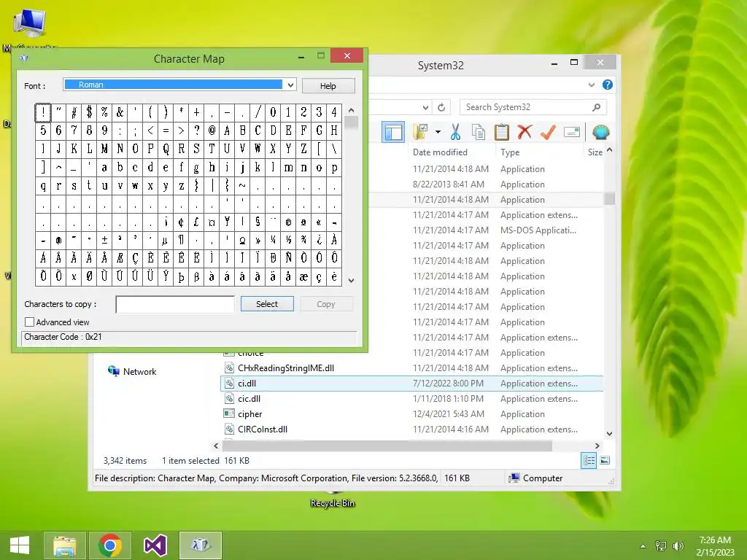747x560 pixels.
Task: Expand the ribbon chevron in System32
Action: click(591, 85)
